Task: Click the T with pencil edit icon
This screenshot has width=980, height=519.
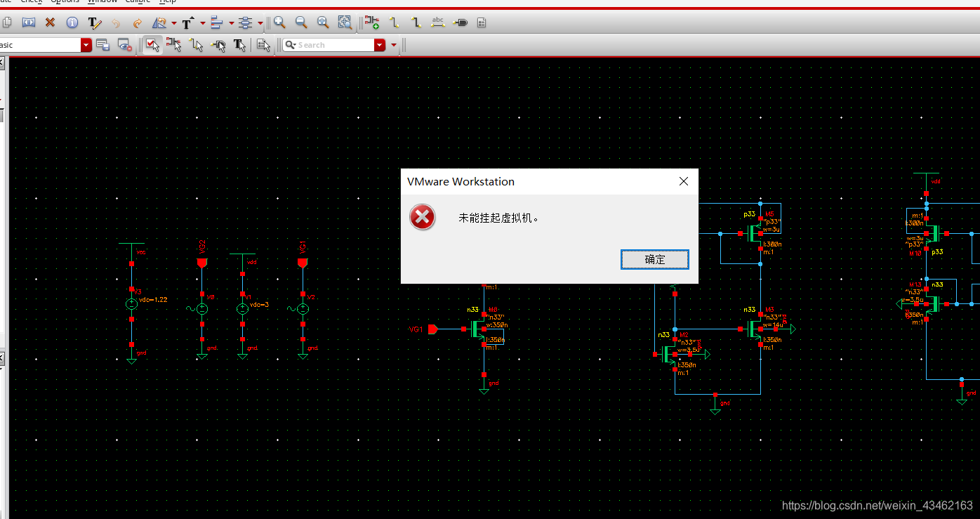Action: (x=95, y=23)
